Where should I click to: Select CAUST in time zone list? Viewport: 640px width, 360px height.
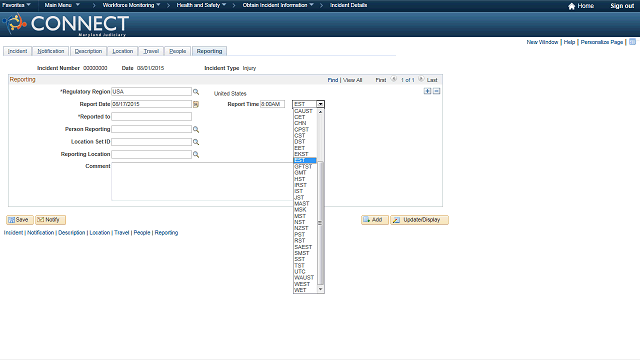tap(305, 111)
